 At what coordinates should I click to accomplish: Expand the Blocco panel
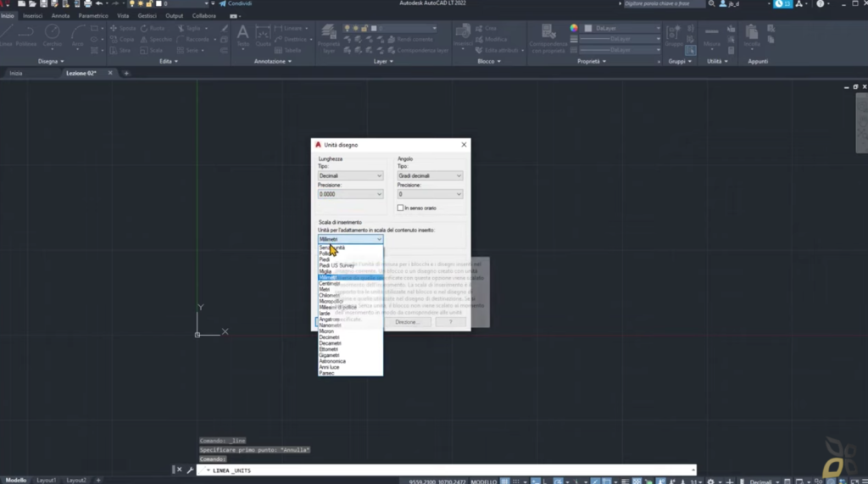[489, 62]
